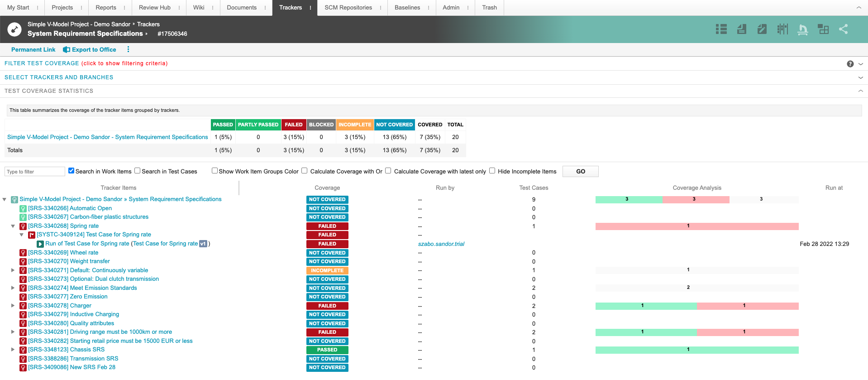Click icon of SRS-3340278 Charger
The width and height of the screenshot is (868, 380).
pyautogui.click(x=23, y=306)
